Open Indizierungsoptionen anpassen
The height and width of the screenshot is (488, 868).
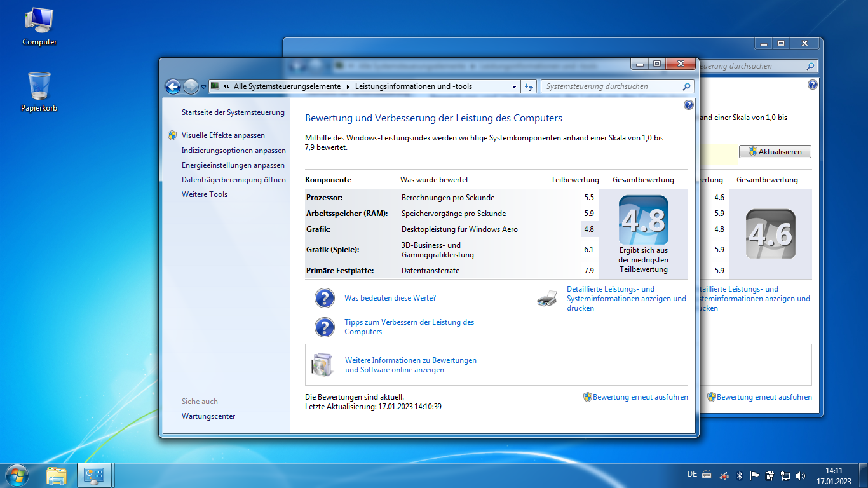(x=234, y=151)
